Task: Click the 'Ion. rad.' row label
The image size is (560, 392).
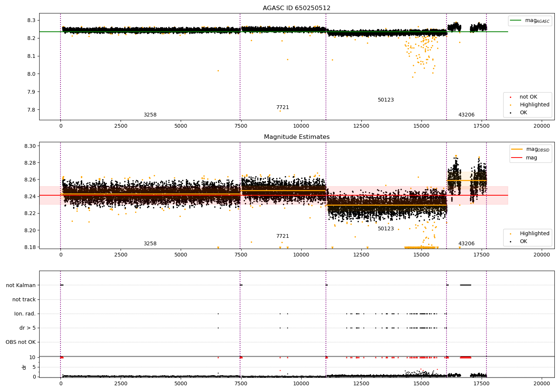Action: (x=25, y=314)
